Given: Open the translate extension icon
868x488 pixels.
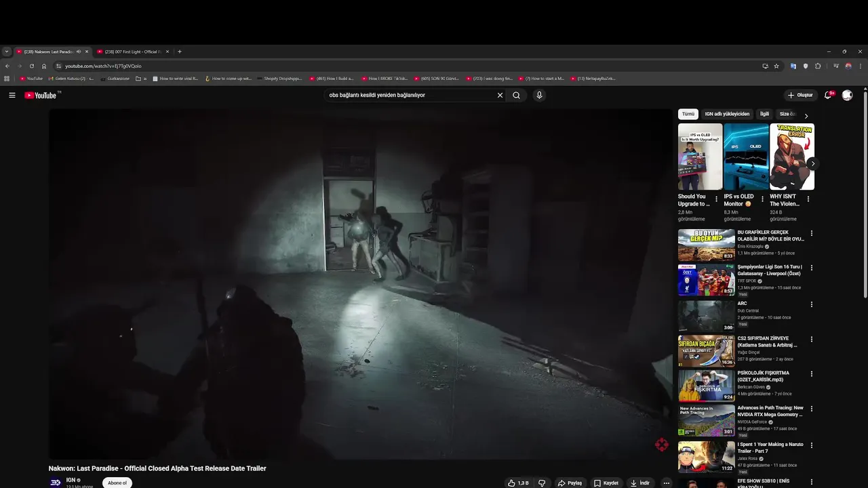Looking at the screenshot, I should pos(793,66).
